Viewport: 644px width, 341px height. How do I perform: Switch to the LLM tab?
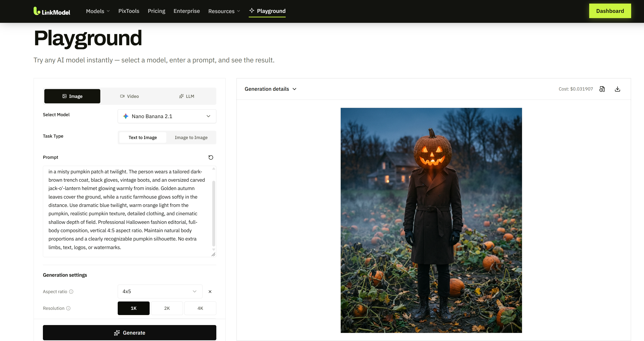tap(187, 96)
